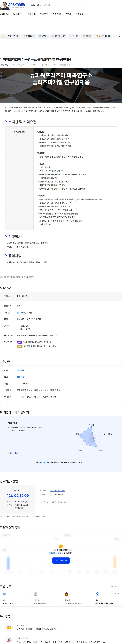Click the 휴양시설 tag

(87, 36)
